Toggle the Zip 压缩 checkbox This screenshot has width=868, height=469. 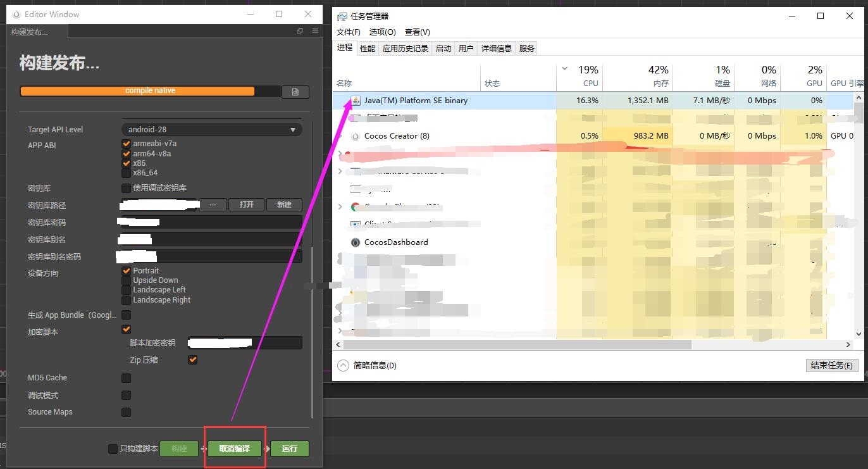pos(193,360)
